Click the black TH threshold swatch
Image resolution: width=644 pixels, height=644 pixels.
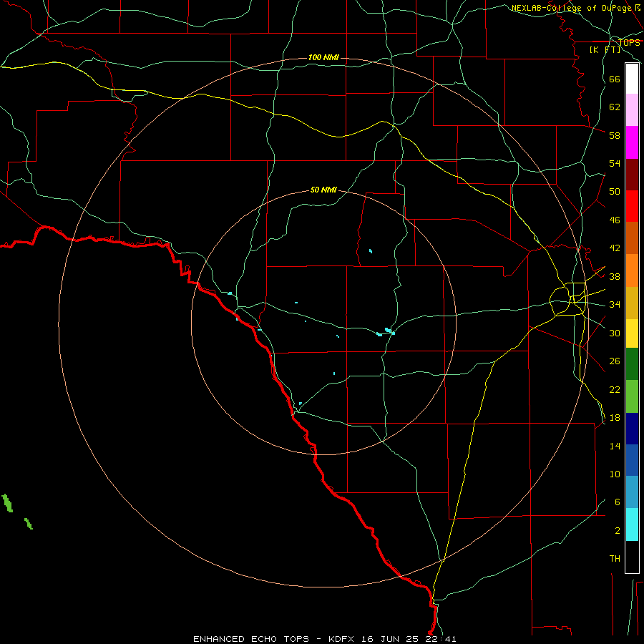[x=632, y=557]
